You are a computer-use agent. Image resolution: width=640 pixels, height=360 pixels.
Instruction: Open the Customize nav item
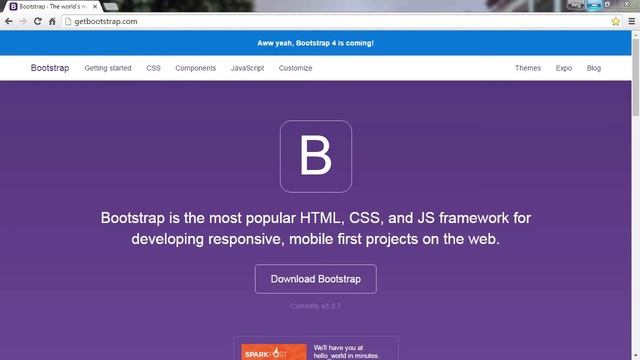pos(296,68)
